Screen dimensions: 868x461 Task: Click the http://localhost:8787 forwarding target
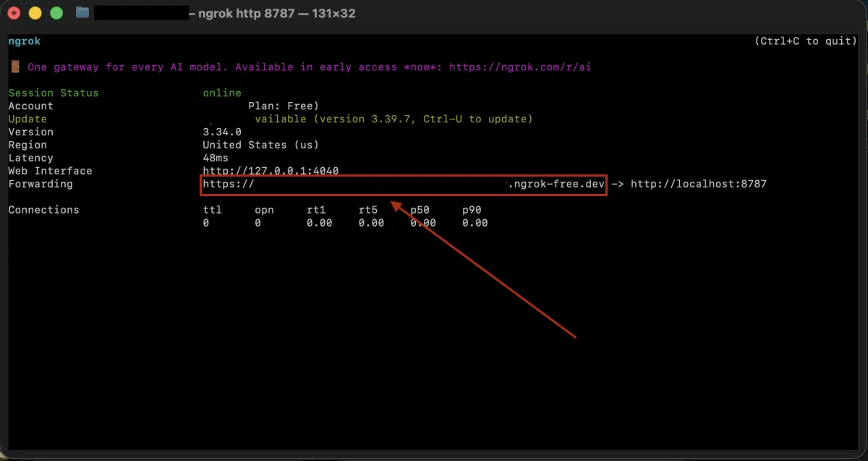699,184
